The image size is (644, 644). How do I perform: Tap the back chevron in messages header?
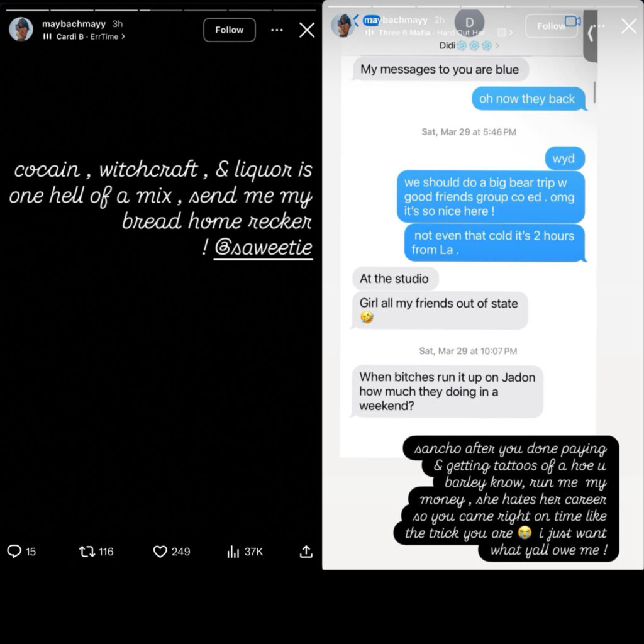tap(357, 20)
